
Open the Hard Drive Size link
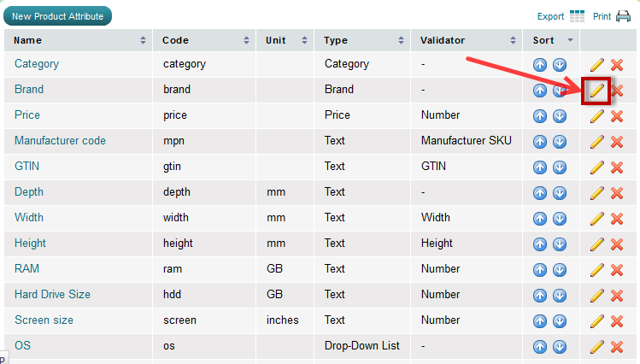click(x=52, y=295)
